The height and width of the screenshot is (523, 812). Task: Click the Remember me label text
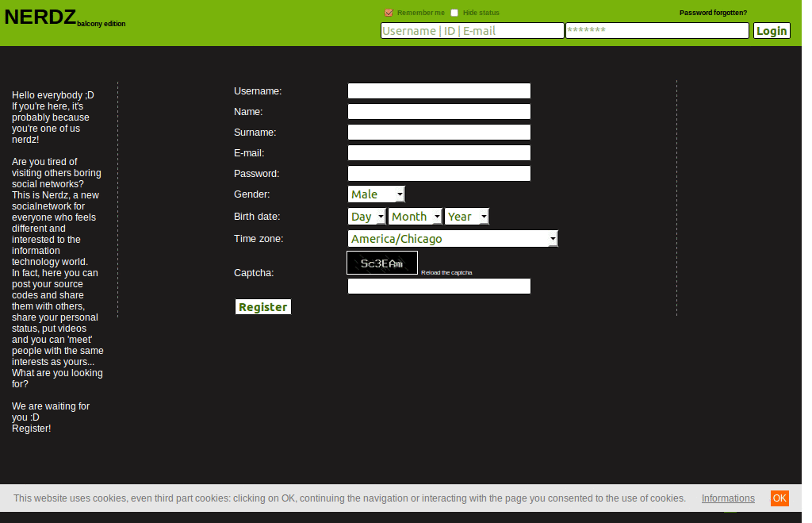(x=421, y=13)
